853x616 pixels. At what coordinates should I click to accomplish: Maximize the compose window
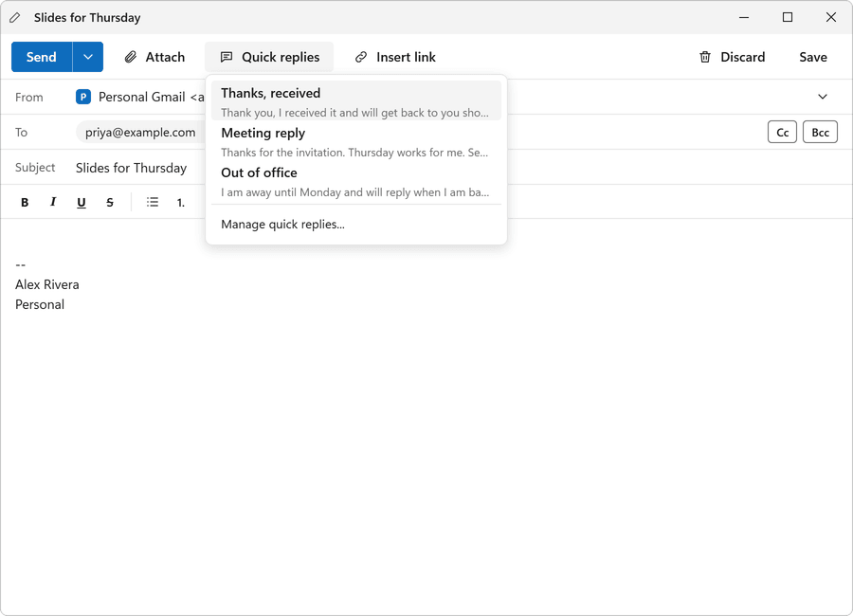(788, 17)
